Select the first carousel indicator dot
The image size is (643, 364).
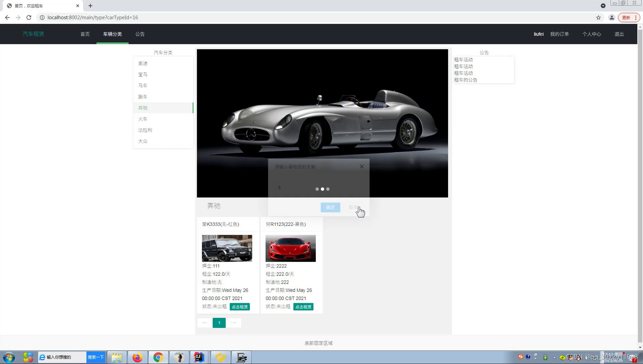coord(317,189)
